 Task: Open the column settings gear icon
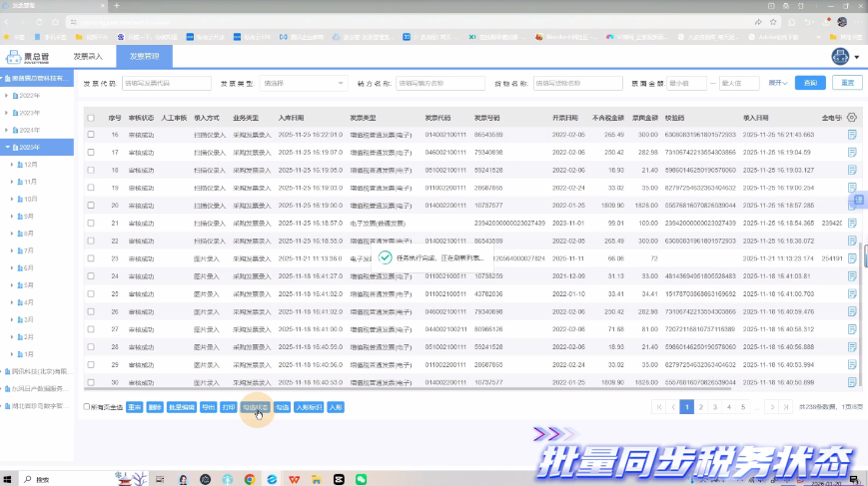852,117
